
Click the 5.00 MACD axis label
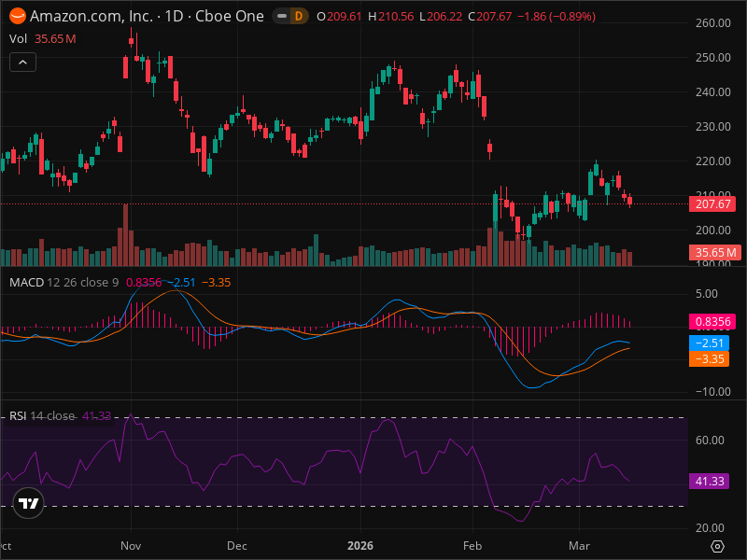[707, 294]
